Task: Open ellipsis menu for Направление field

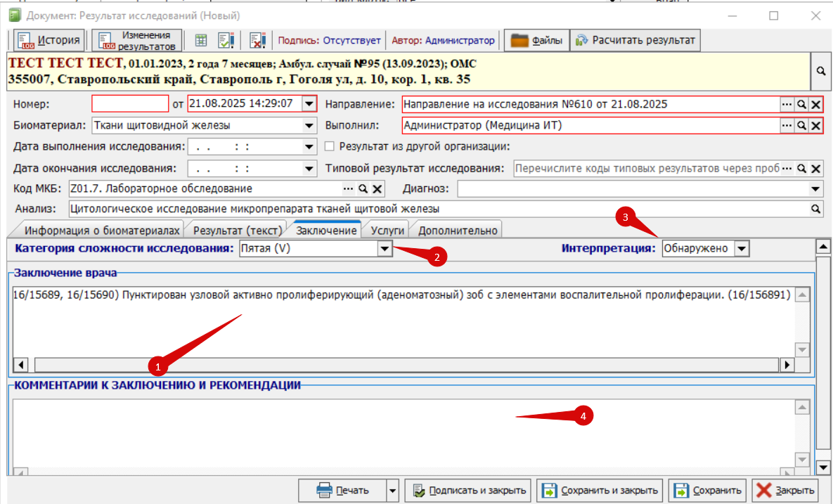Action: (787, 105)
